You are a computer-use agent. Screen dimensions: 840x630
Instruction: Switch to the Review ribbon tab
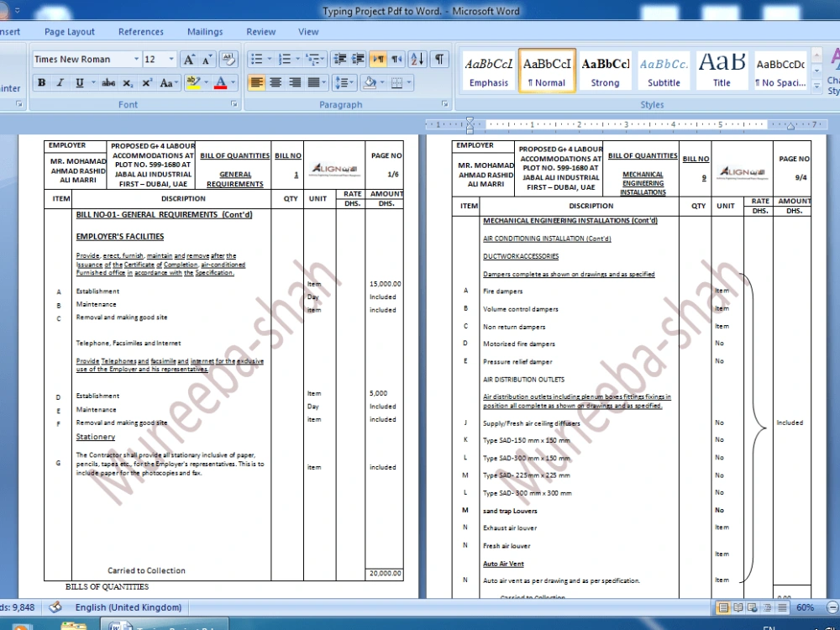(260, 31)
